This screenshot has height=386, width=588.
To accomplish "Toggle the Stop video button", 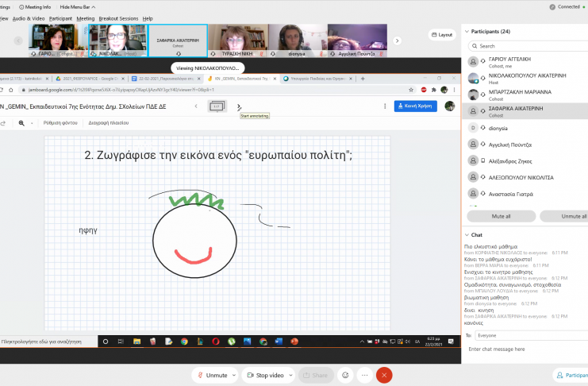I will 264,375.
